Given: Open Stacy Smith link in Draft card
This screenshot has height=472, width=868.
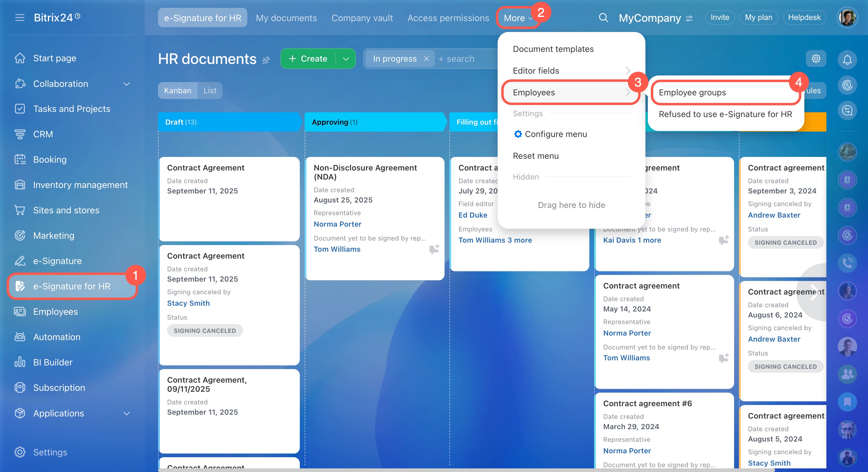Looking at the screenshot, I should pos(188,303).
